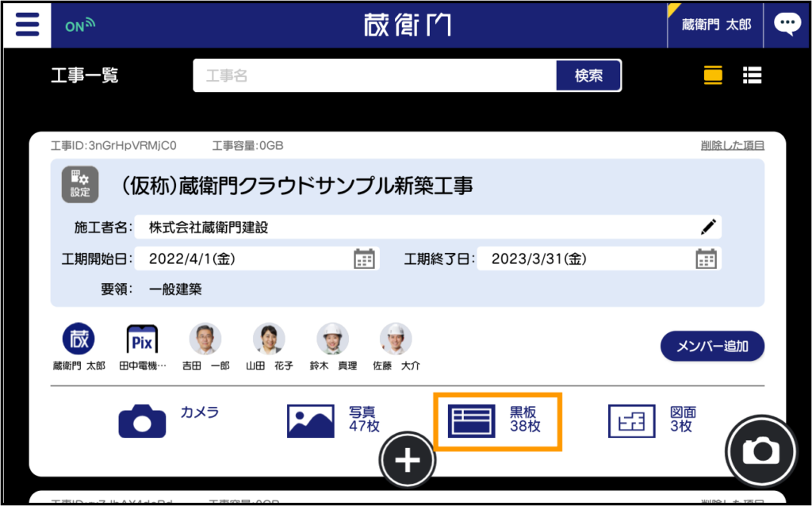The width and height of the screenshot is (812, 506).
Task: Click the 検索 search button
Action: 589,75
